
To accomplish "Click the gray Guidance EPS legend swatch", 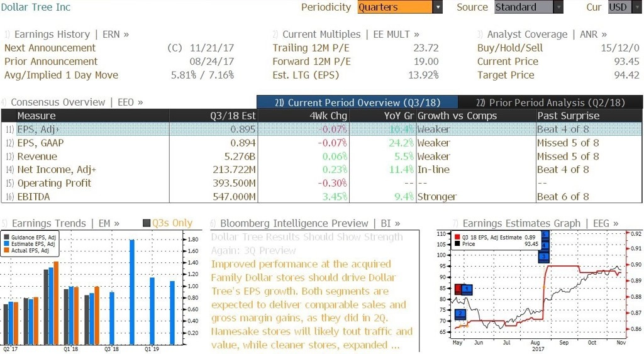I will pyautogui.click(x=6, y=238).
